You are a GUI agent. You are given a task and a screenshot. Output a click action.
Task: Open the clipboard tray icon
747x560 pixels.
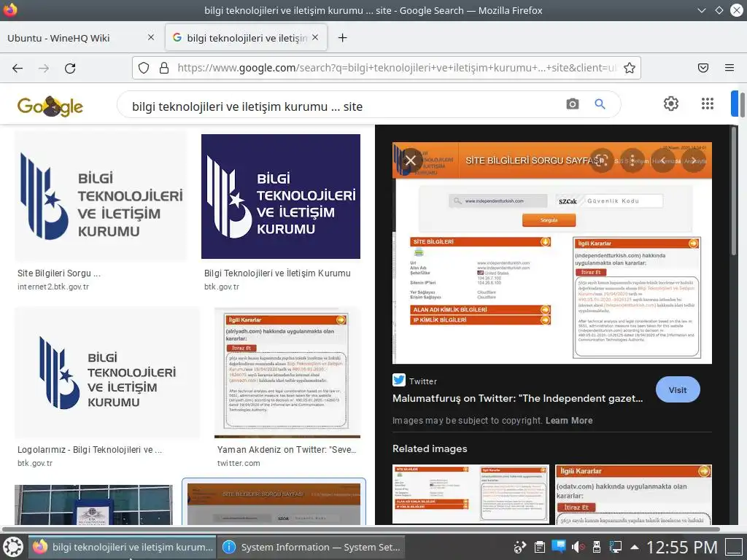click(x=539, y=547)
